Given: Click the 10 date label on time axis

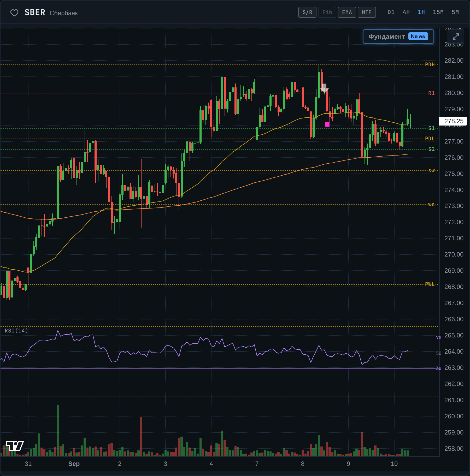Looking at the screenshot, I should (x=394, y=464).
